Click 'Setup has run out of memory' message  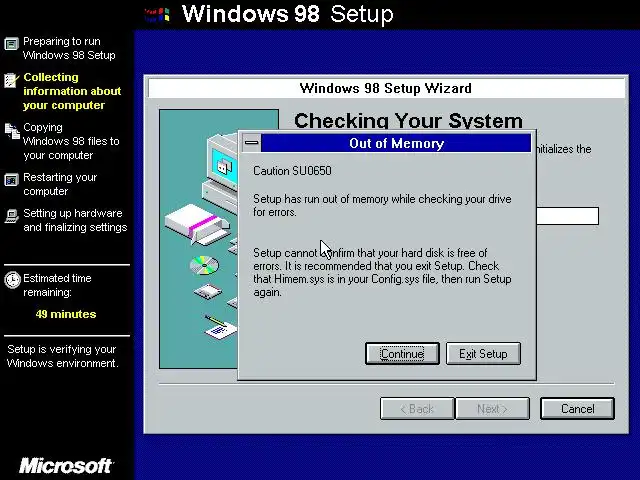tap(382, 205)
